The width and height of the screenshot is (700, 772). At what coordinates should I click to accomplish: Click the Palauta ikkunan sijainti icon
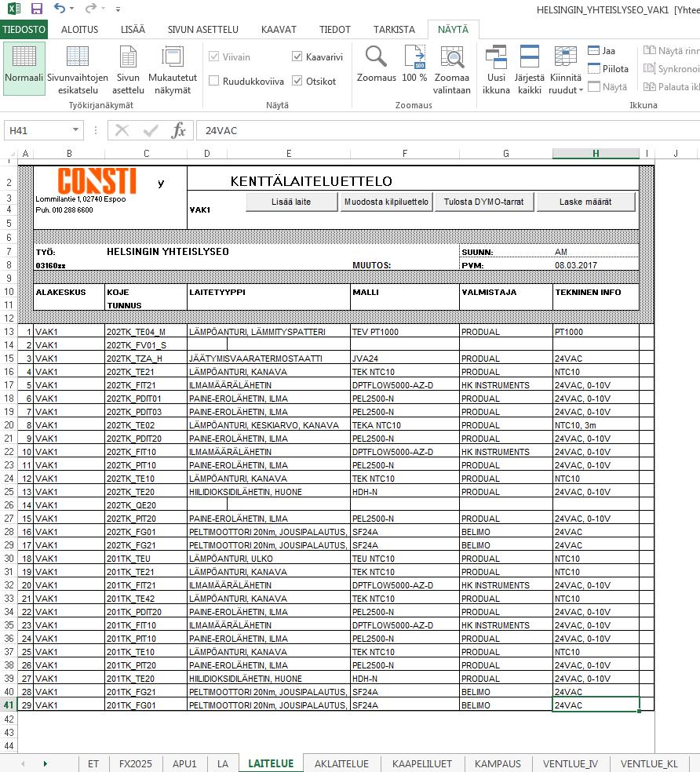650,86
